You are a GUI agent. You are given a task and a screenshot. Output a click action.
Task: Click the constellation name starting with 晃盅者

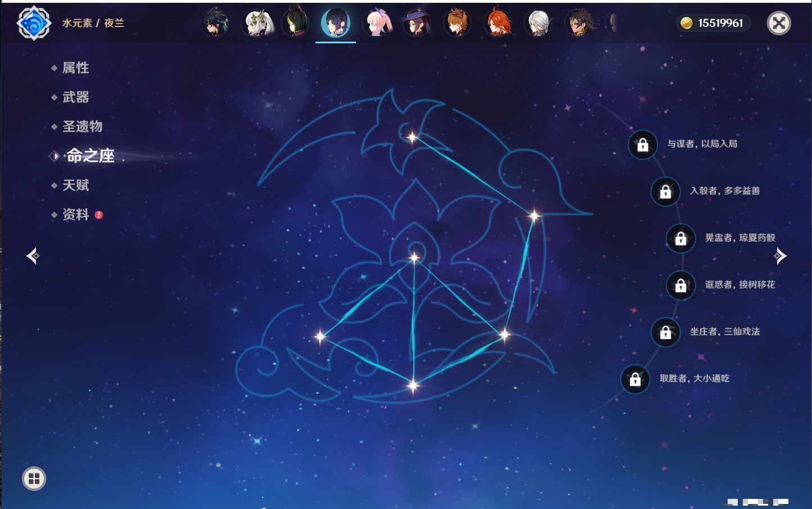[740, 237]
